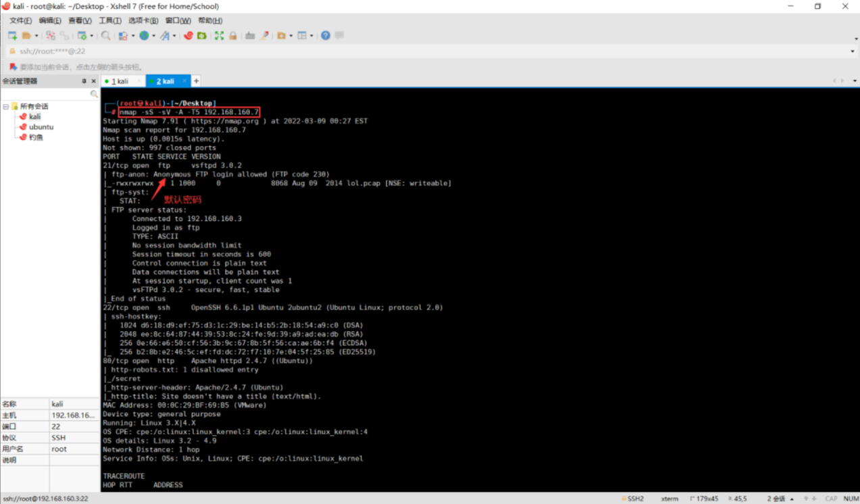Expand the Open session dropdown arrow
This screenshot has height=504, width=860.
pyautogui.click(x=36, y=36)
